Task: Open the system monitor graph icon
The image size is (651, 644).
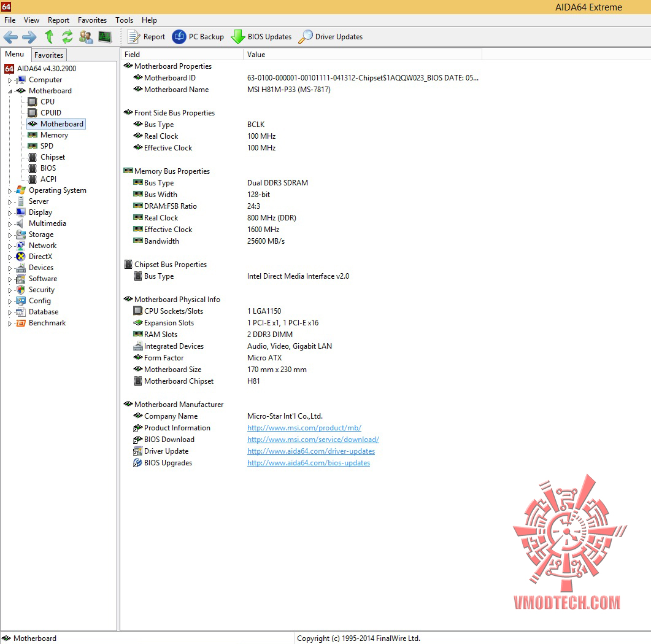Action: click(x=105, y=37)
